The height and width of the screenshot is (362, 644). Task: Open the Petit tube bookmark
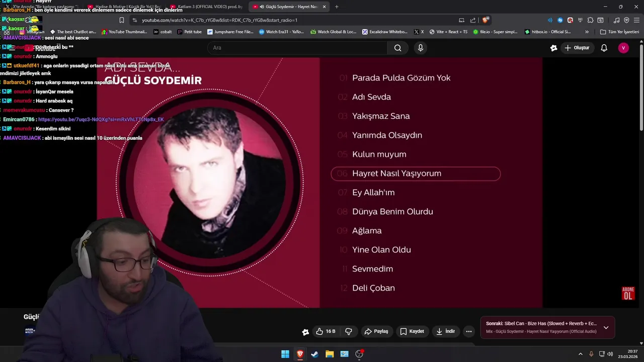pos(189,32)
